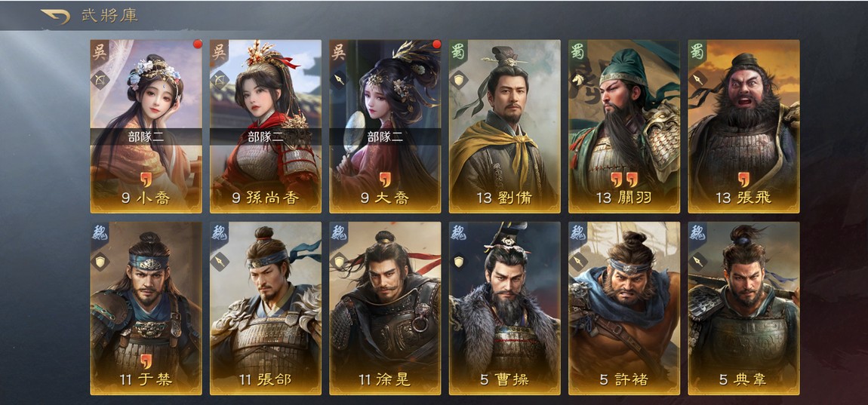Click the cavalry horse icon on 關羽's card
Viewport: 868px width, 405px height.
[578, 80]
